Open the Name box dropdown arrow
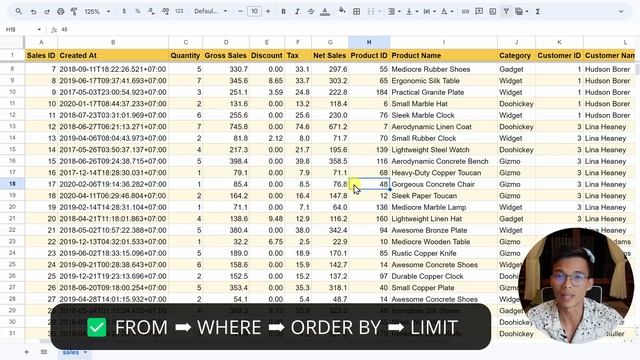This screenshot has width=640, height=360. coord(39,29)
